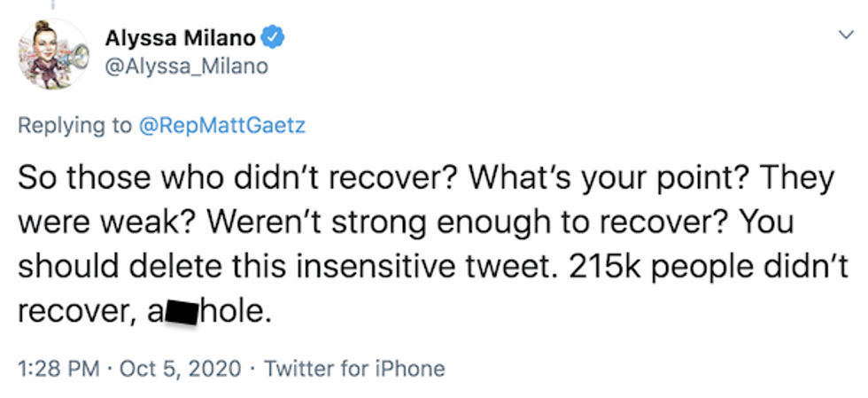Click the megaphone drawn in the avatar

76,57
